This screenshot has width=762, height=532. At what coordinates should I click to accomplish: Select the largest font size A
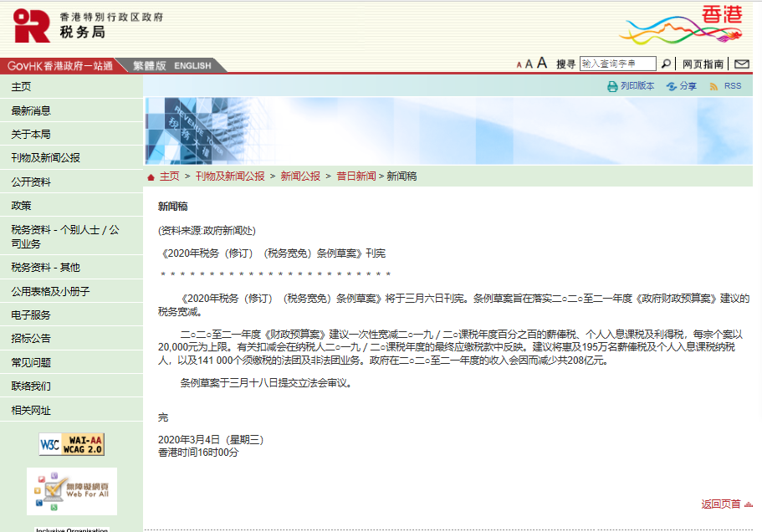541,62
